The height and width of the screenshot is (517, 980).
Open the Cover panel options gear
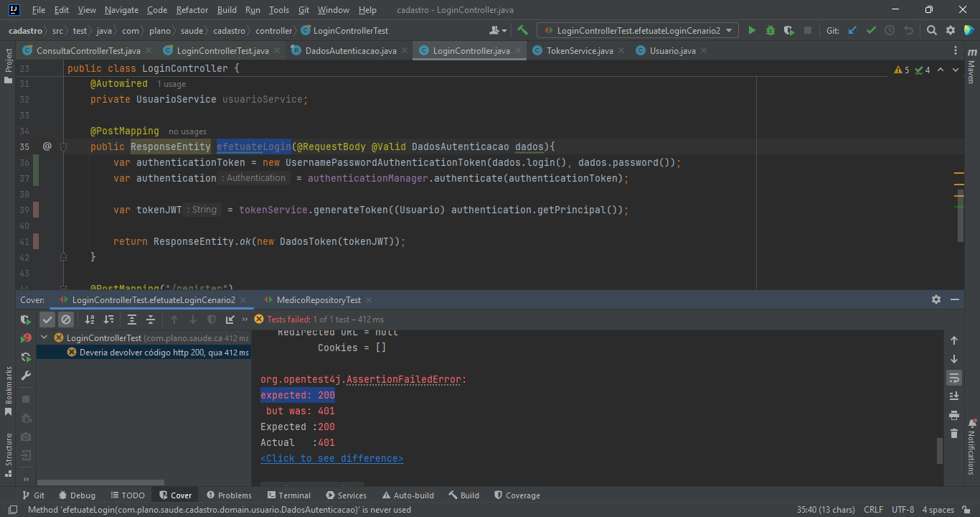[x=936, y=299]
